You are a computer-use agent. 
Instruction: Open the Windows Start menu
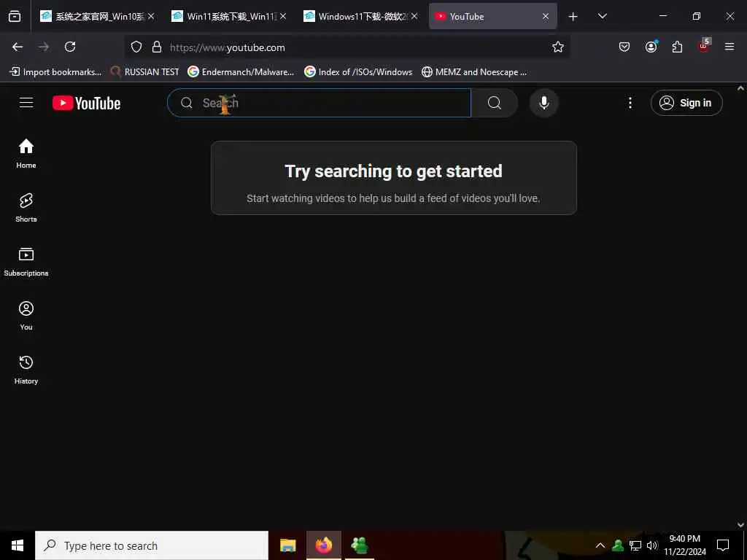[x=18, y=545]
